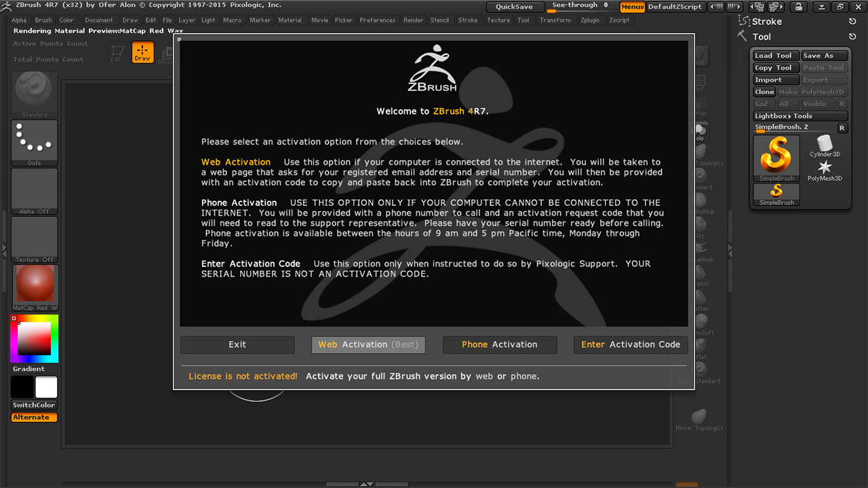Select the large SimpleBrush tool thumbnail
This screenshot has width=868, height=488.
[x=776, y=159]
